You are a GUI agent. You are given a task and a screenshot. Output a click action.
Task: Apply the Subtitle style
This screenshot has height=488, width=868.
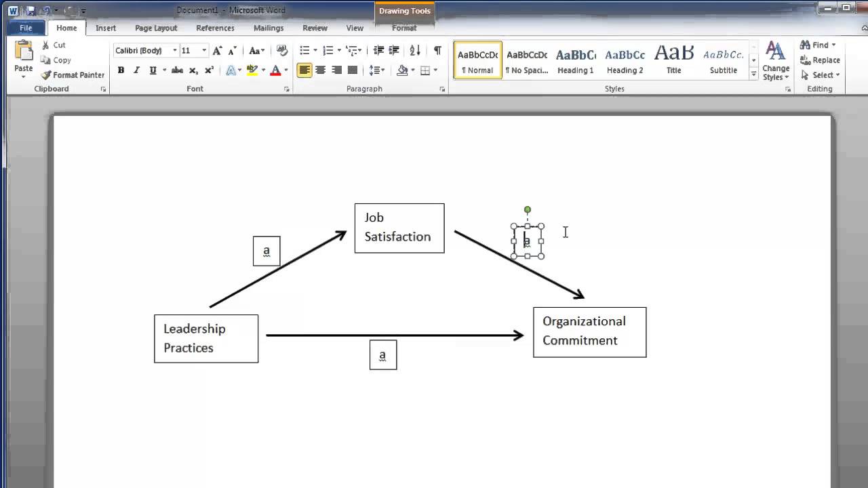724,60
